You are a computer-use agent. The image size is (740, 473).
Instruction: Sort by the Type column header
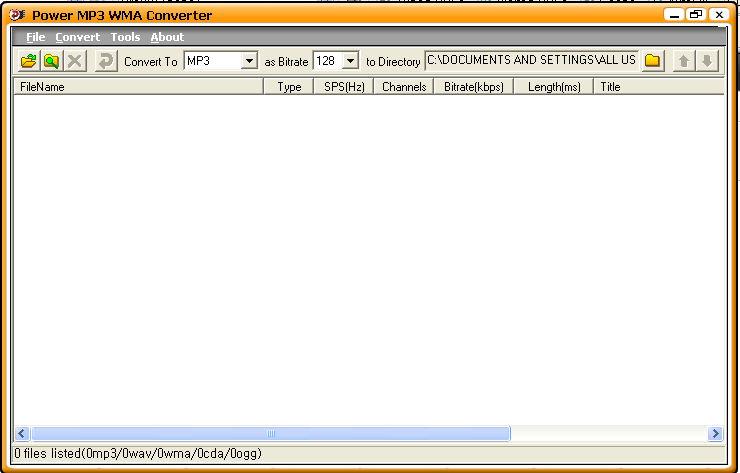click(289, 87)
